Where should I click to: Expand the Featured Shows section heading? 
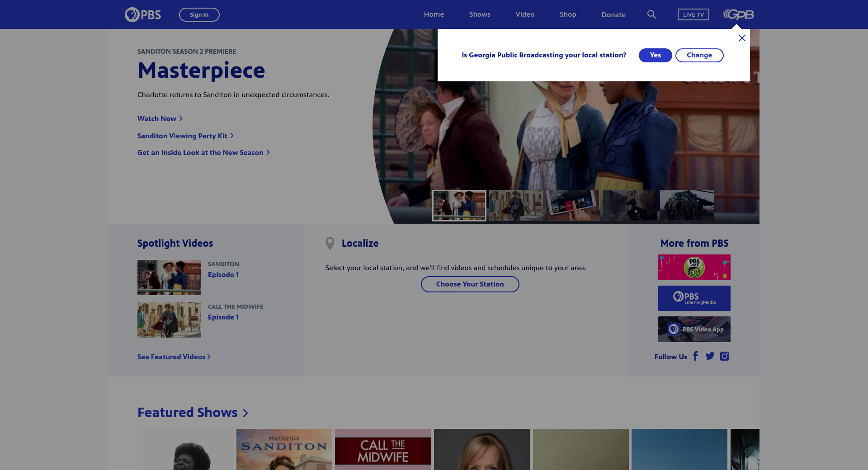(193, 413)
